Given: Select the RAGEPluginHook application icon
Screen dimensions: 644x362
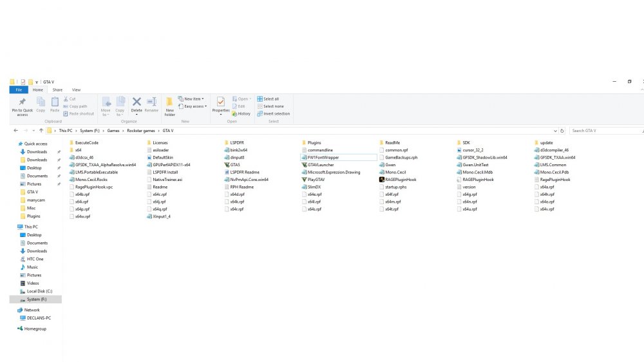Looking at the screenshot, I should pyautogui.click(x=381, y=180).
